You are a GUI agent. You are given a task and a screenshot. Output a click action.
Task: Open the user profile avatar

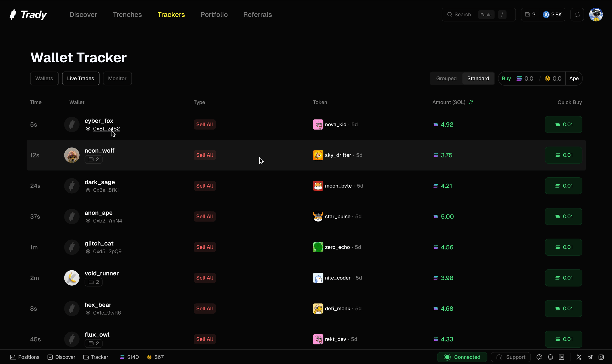point(596,15)
